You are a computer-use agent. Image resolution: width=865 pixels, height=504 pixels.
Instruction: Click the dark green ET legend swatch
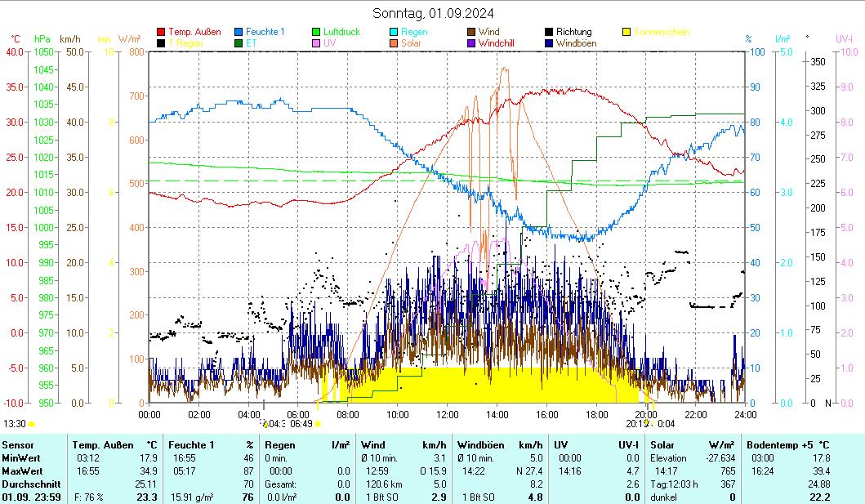coord(239,43)
